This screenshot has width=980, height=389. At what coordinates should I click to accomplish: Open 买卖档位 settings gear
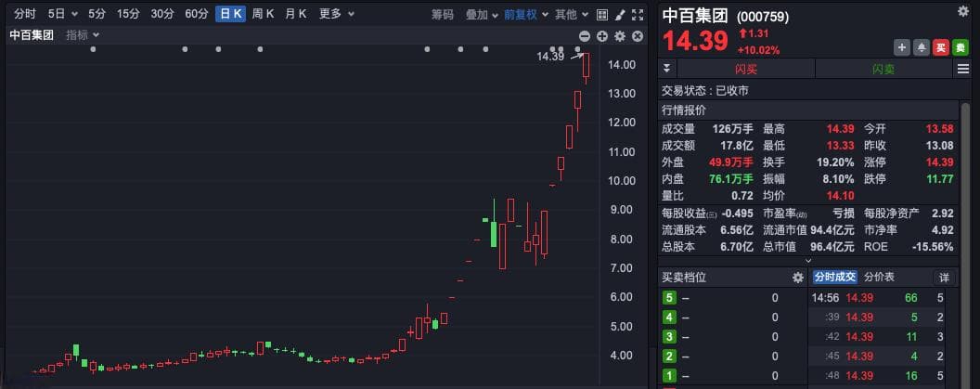[x=797, y=278]
